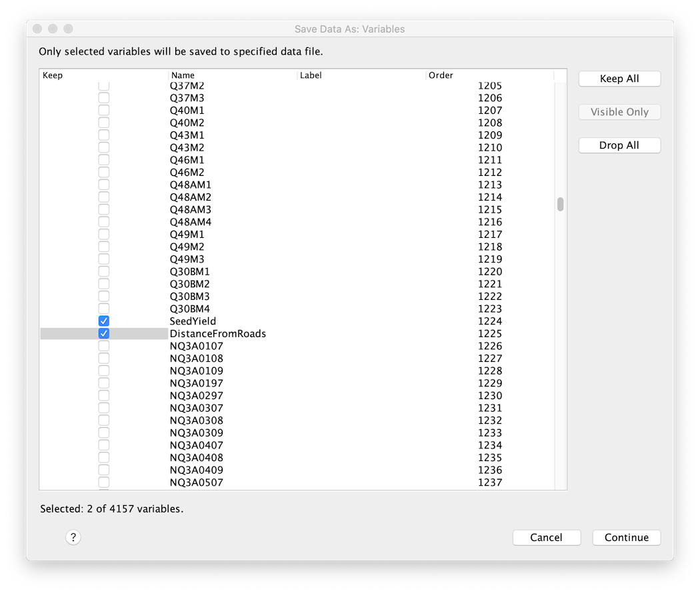
Task: Tick the Q30BM4 keep checkbox
Action: click(103, 308)
